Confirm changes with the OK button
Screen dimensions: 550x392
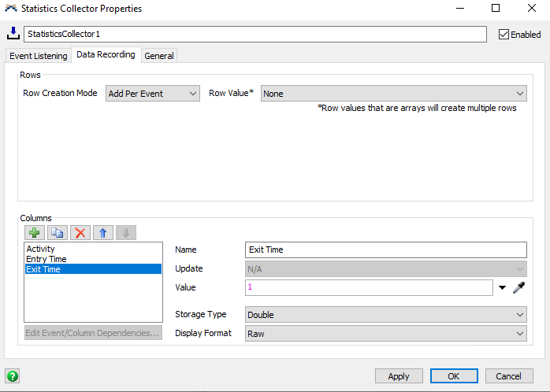(x=453, y=376)
